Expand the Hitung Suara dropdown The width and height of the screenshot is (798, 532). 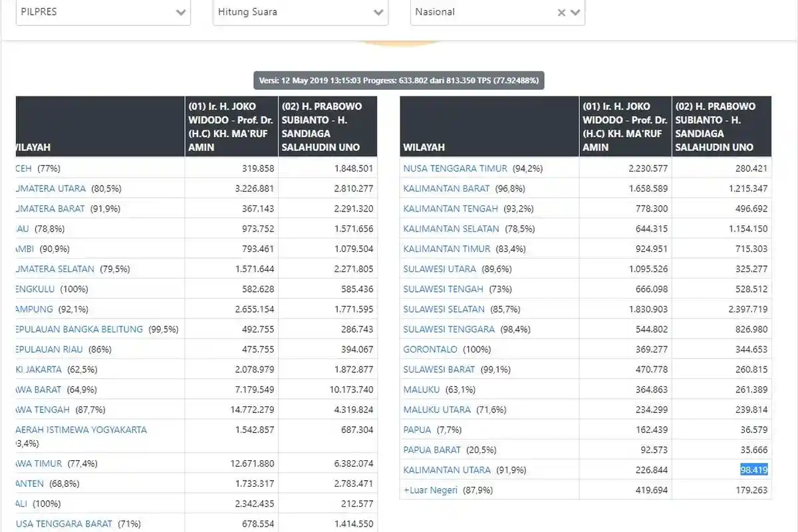click(301, 12)
